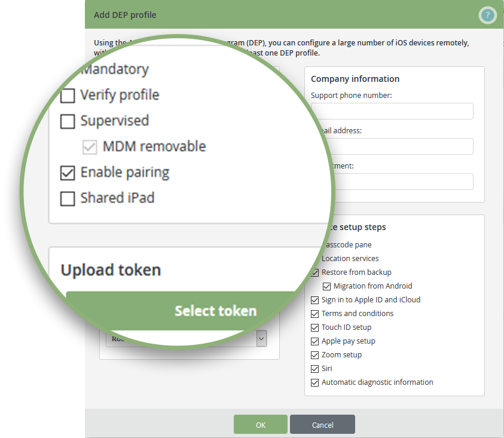Check the Shared iPad checkbox
Image resolution: width=504 pixels, height=438 pixels.
click(x=68, y=198)
